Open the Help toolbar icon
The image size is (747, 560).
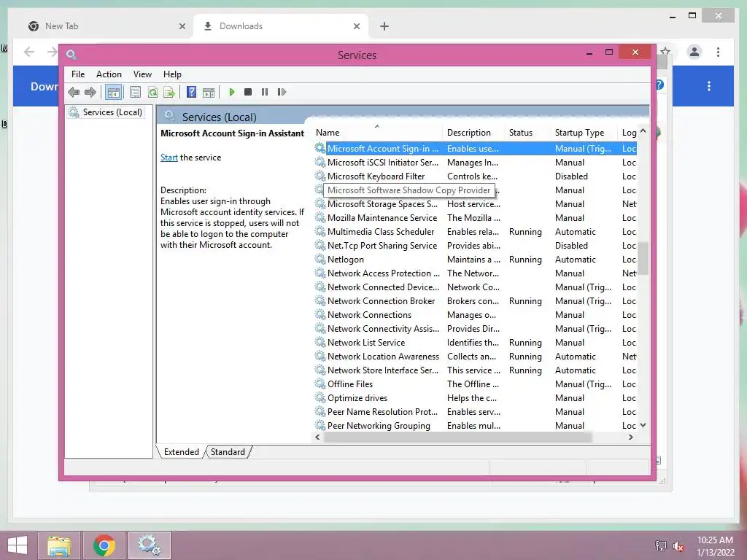click(192, 92)
